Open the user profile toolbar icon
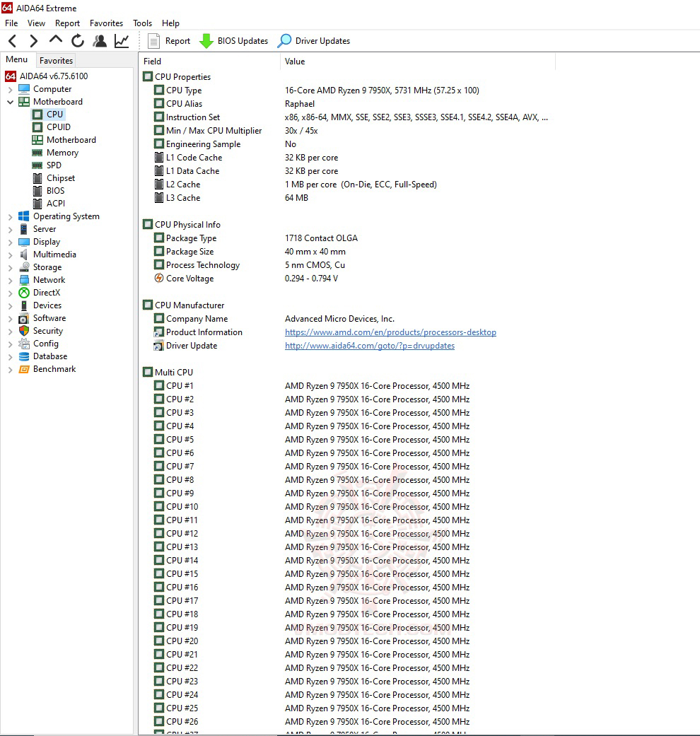This screenshot has width=700, height=736. (x=100, y=41)
